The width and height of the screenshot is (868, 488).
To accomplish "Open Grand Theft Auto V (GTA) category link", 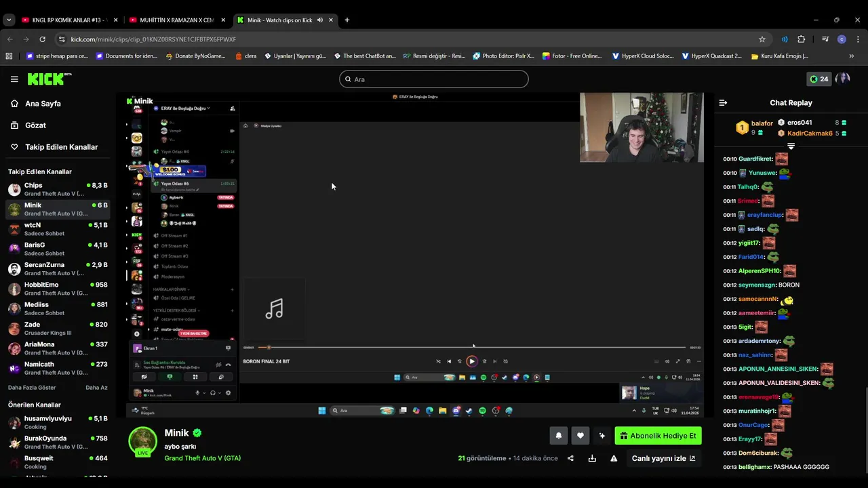I will [202, 458].
